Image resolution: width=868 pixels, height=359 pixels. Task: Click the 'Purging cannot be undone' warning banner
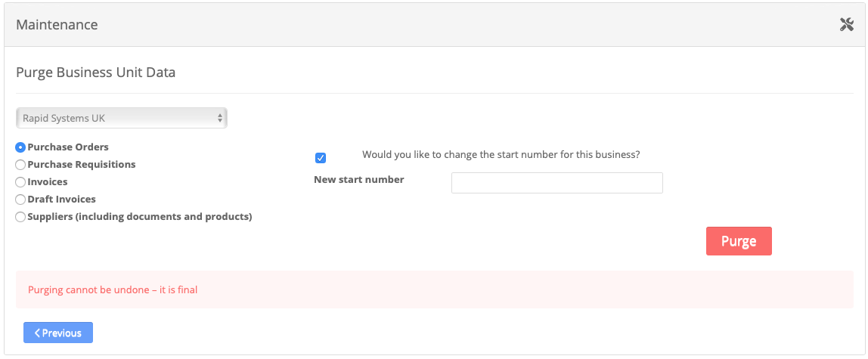434,289
